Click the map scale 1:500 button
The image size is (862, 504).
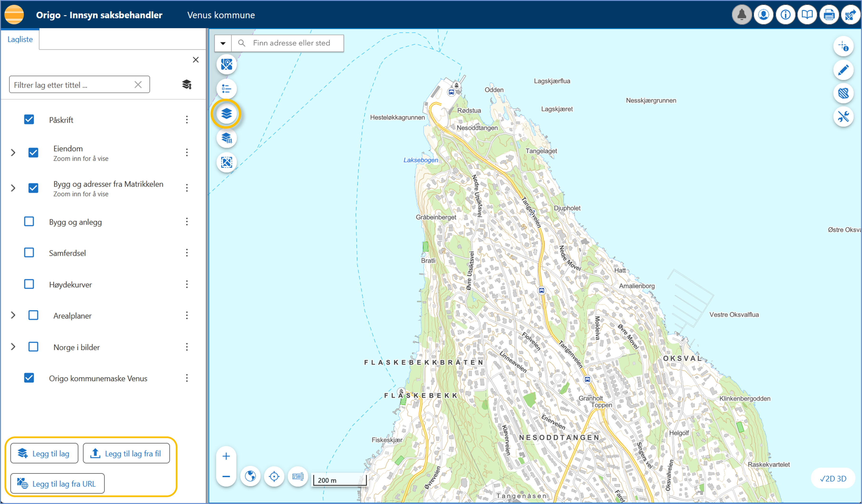click(x=298, y=476)
